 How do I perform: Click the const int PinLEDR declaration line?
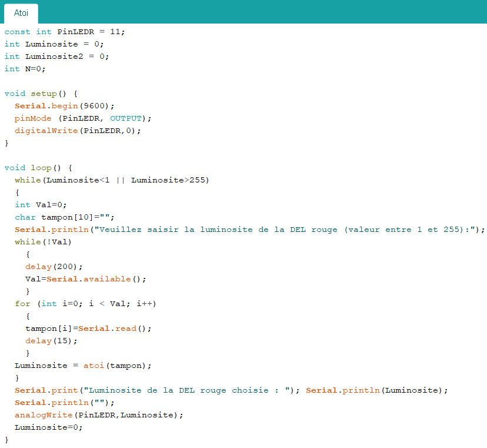pyautogui.click(x=65, y=32)
